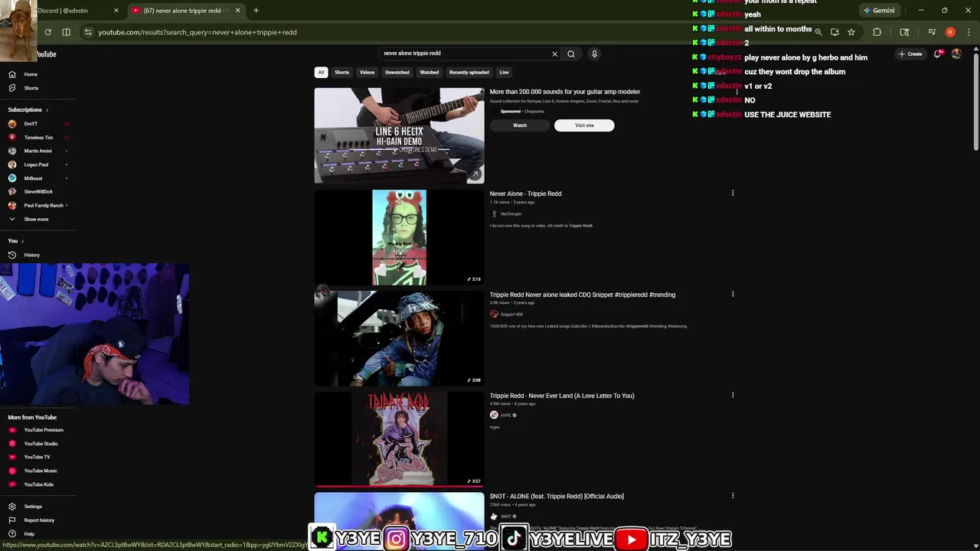Open YouTube Music link
980x551 pixels.
click(40, 471)
